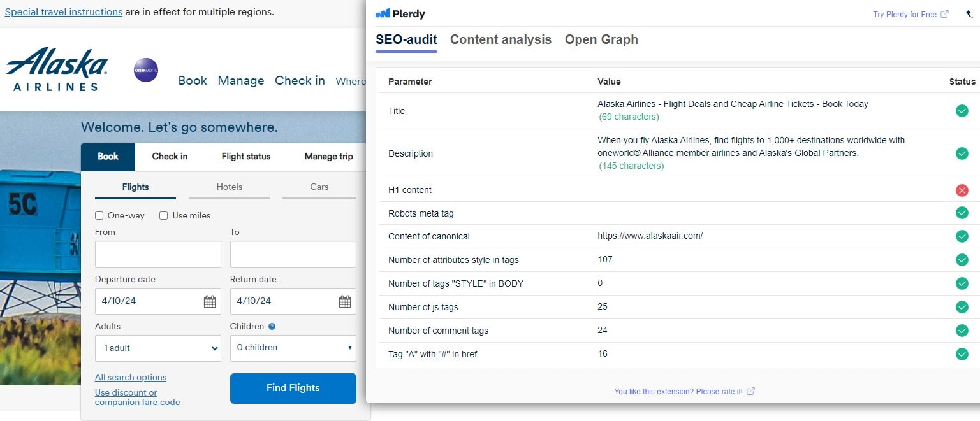Select the Flight status tab
The width and height of the screenshot is (980, 421).
(246, 157)
